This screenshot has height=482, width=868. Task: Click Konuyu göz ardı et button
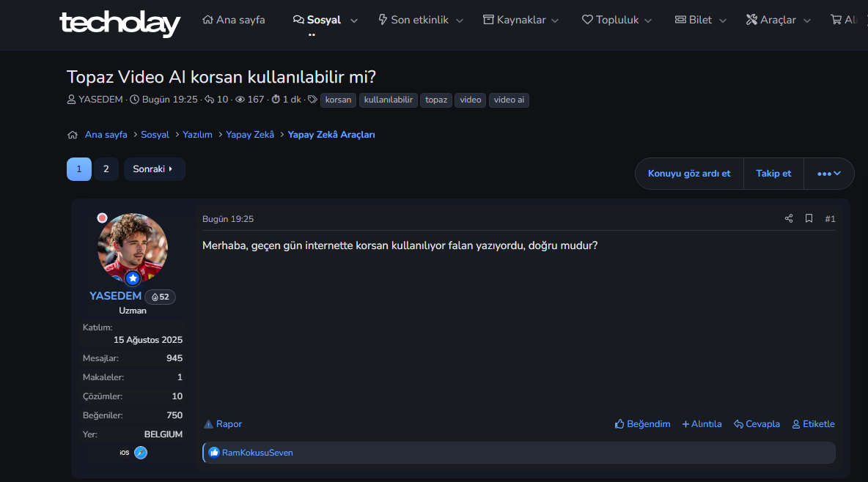click(689, 174)
